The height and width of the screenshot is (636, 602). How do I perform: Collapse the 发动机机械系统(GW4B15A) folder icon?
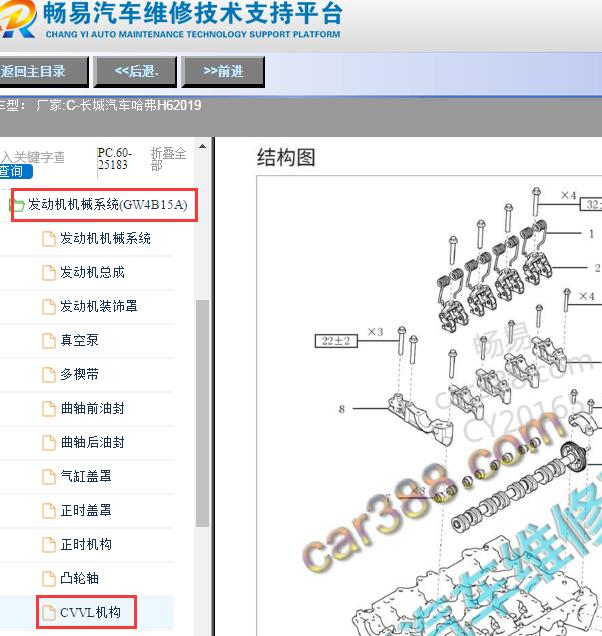click(x=17, y=204)
